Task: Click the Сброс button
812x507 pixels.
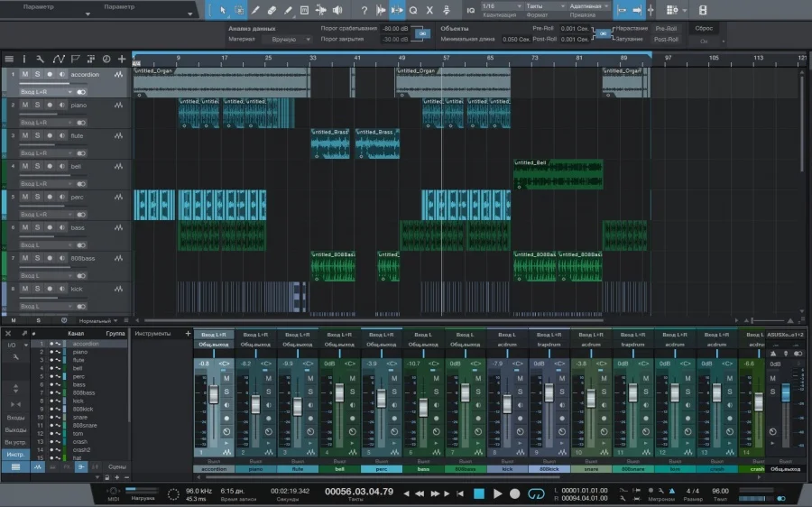Action: 704,28
